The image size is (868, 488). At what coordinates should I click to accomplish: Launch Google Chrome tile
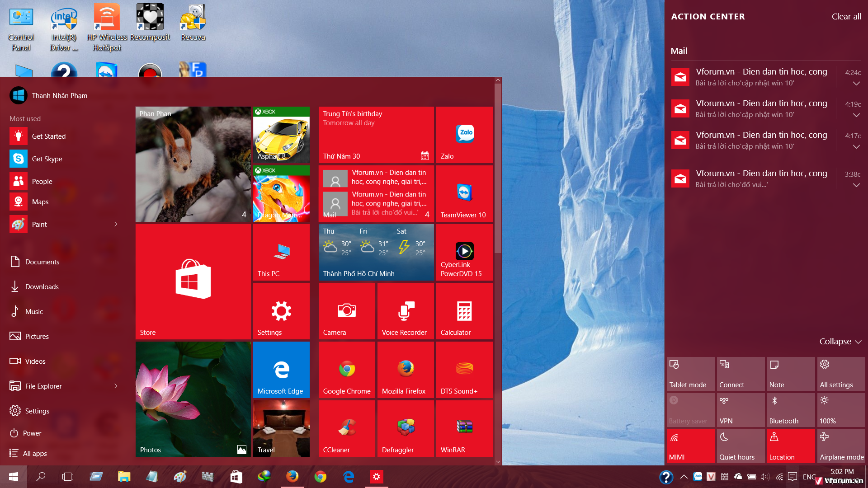347,370
